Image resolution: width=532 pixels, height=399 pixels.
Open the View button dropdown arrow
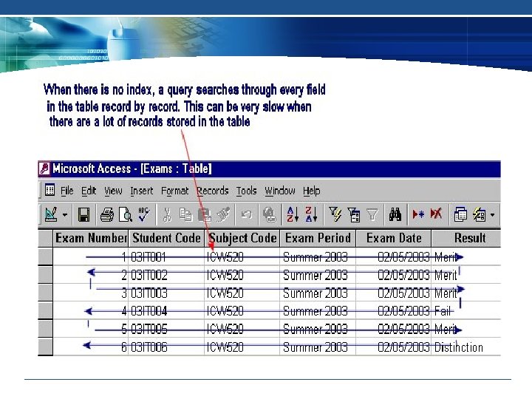coord(65,215)
